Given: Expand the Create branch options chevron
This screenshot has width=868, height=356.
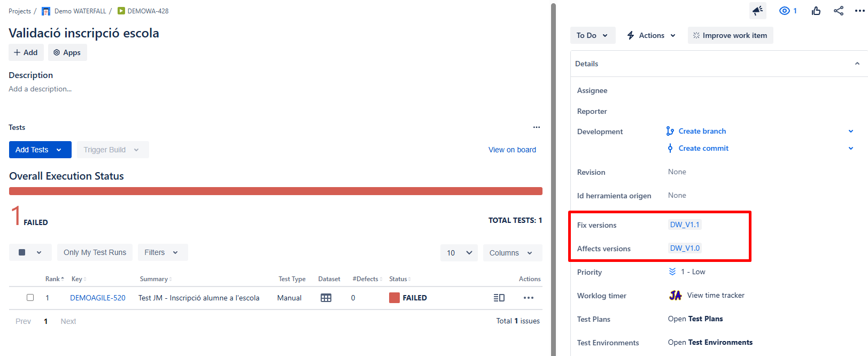Looking at the screenshot, I should click(851, 131).
